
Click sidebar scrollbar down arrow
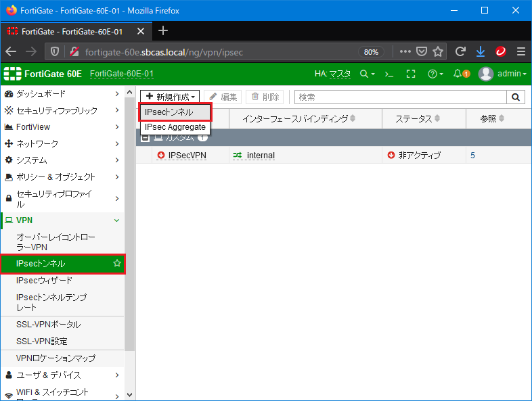coord(129,394)
